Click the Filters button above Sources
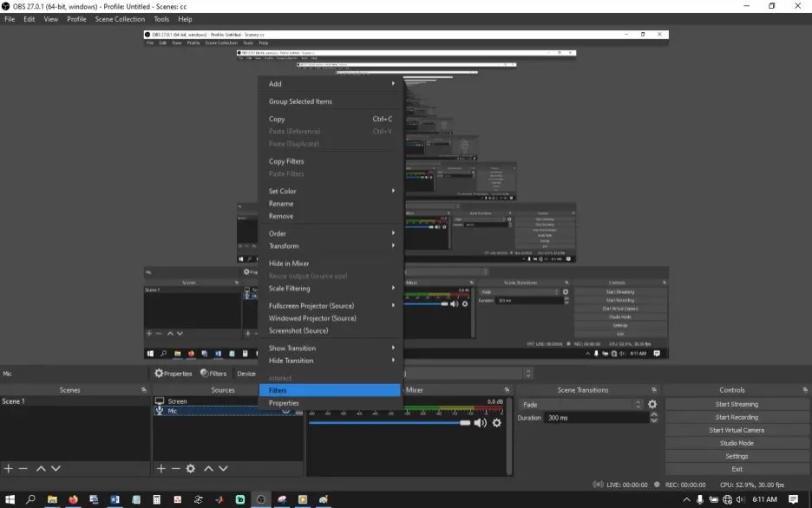 tap(213, 373)
